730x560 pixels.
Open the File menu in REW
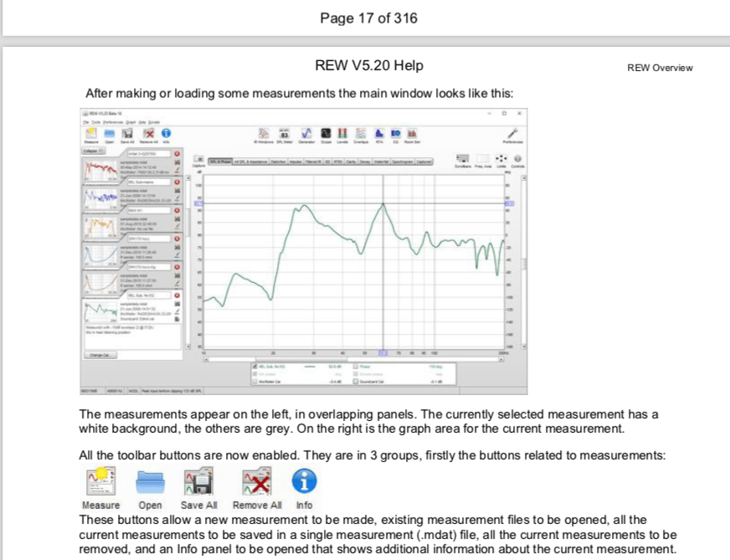pos(85,122)
